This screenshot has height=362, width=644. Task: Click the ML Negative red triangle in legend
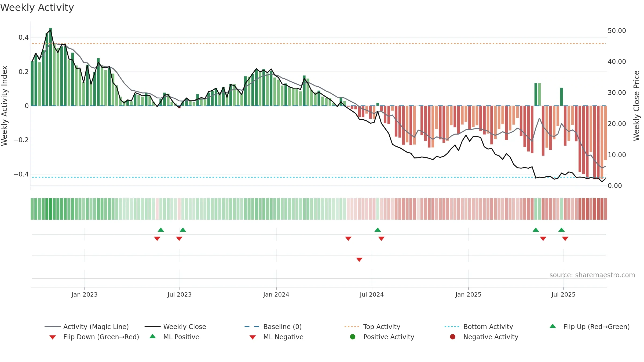[x=253, y=337]
